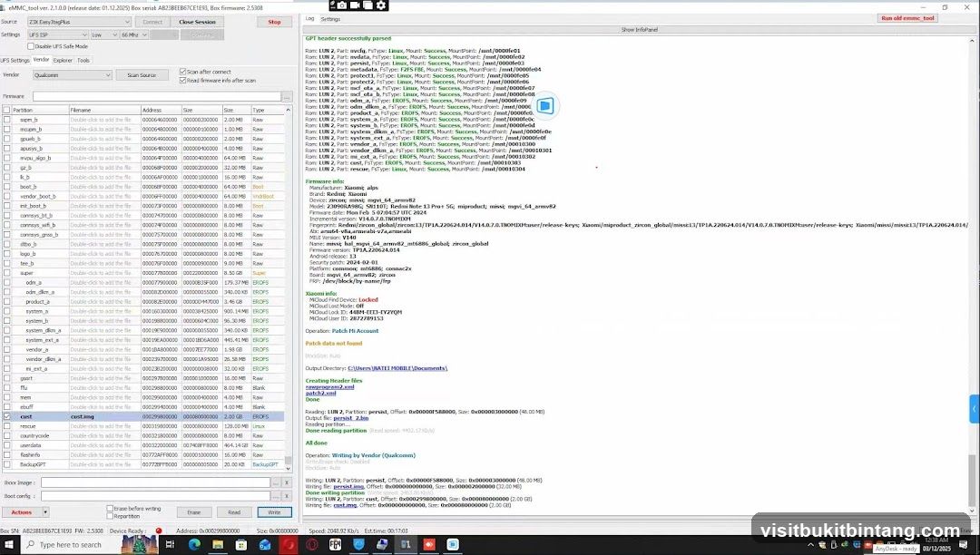Enable Erase before writing option
Viewport: 980px width, 555px height.
click(x=110, y=509)
